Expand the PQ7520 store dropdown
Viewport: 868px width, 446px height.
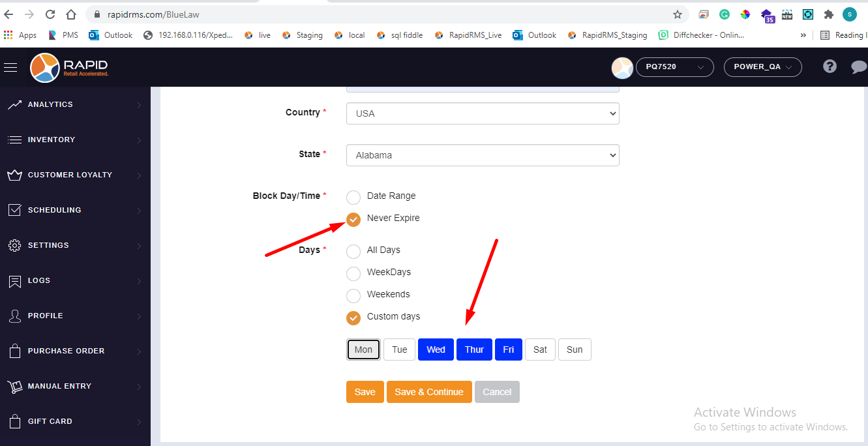674,67
